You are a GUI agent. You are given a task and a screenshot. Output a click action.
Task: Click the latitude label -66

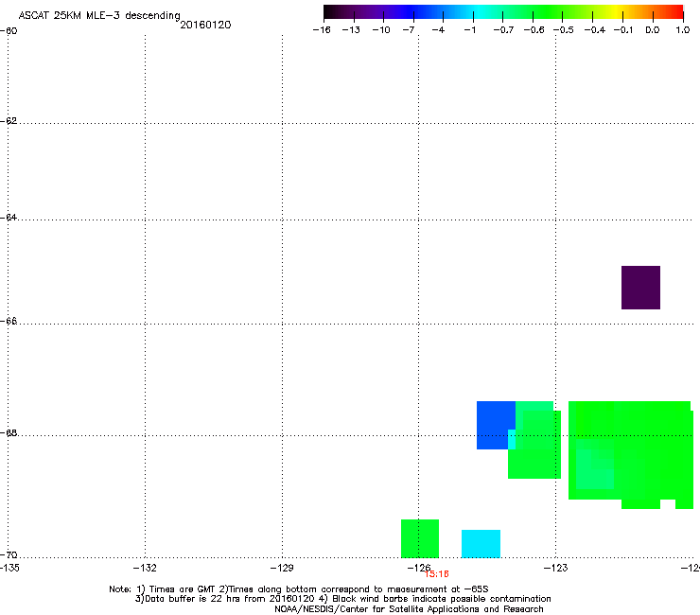pos(9,322)
